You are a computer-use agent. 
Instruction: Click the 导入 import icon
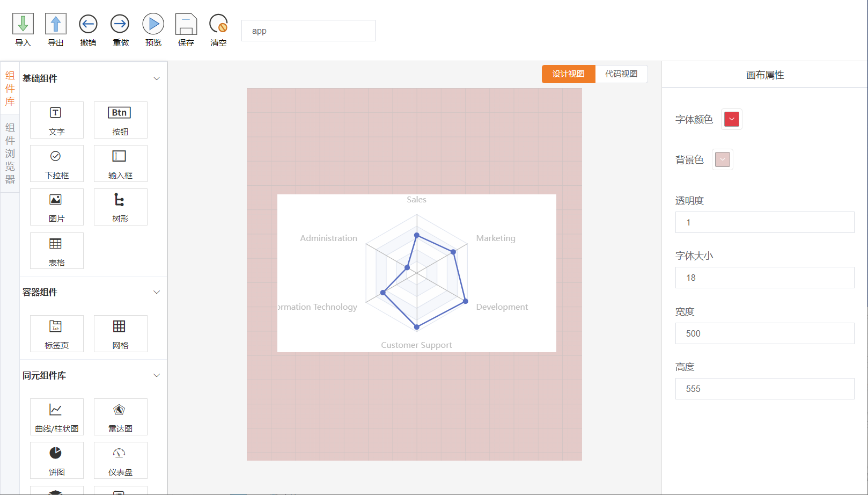[x=23, y=24]
